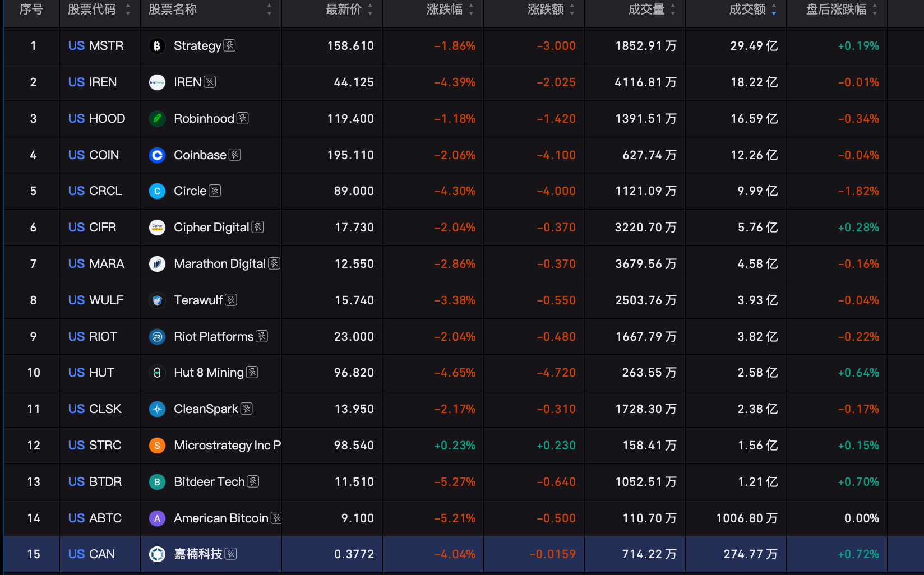The width and height of the screenshot is (924, 575).
Task: Click the Circle logo icon
Action: [x=157, y=191]
